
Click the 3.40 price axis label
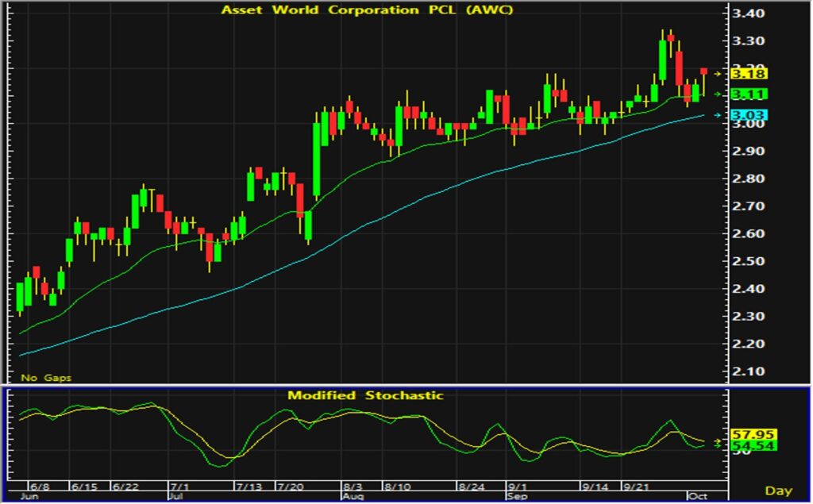point(747,13)
